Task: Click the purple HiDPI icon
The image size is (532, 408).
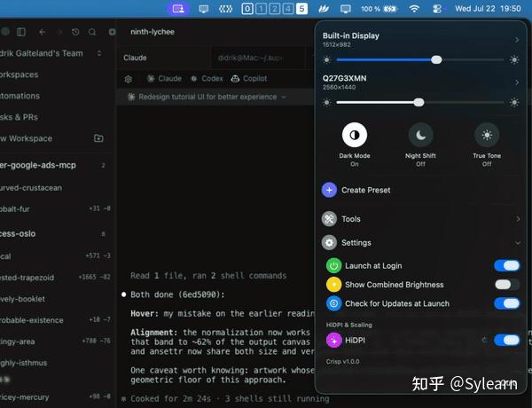Action: point(334,340)
